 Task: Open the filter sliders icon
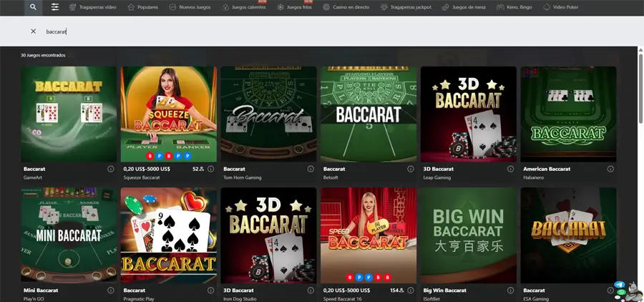pyautogui.click(x=55, y=7)
